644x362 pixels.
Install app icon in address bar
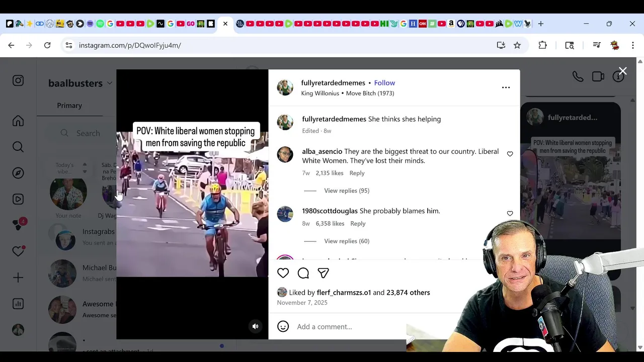click(x=501, y=45)
